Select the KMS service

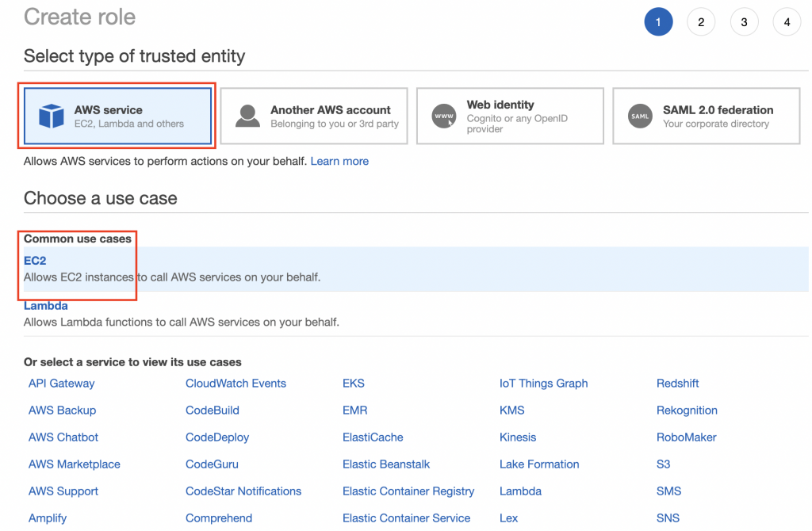tap(512, 411)
